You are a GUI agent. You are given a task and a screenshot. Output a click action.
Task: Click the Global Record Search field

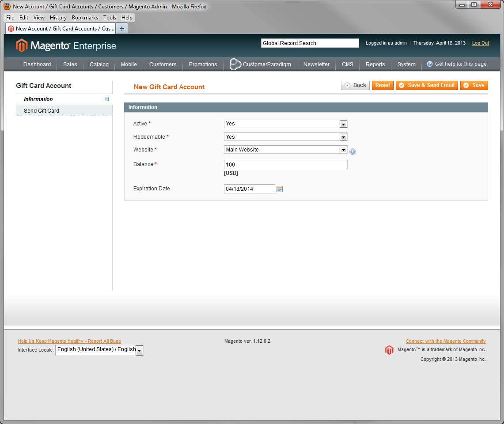click(x=310, y=43)
